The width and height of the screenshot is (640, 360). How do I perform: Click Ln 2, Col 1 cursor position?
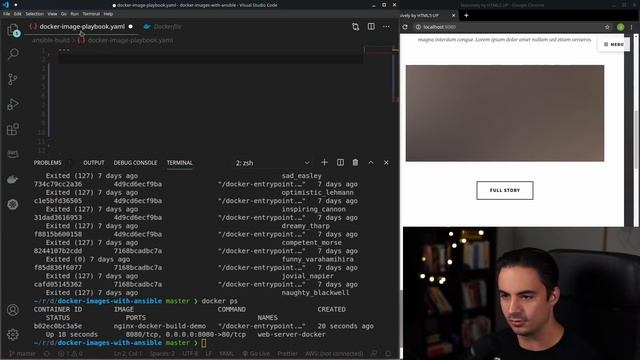pos(127,353)
